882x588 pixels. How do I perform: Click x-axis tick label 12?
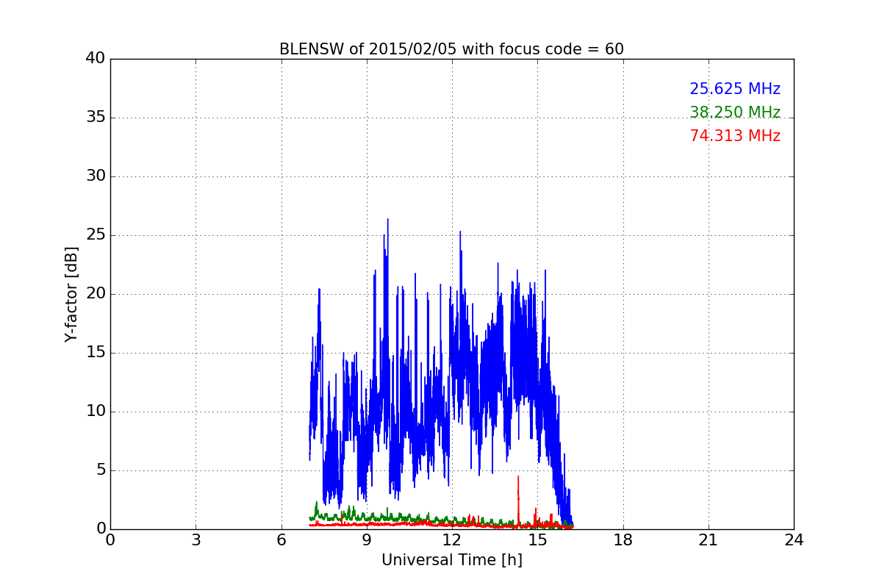pos(452,540)
